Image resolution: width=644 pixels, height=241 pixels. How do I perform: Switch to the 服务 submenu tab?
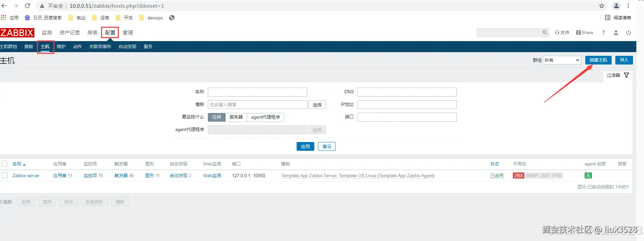tap(148, 46)
